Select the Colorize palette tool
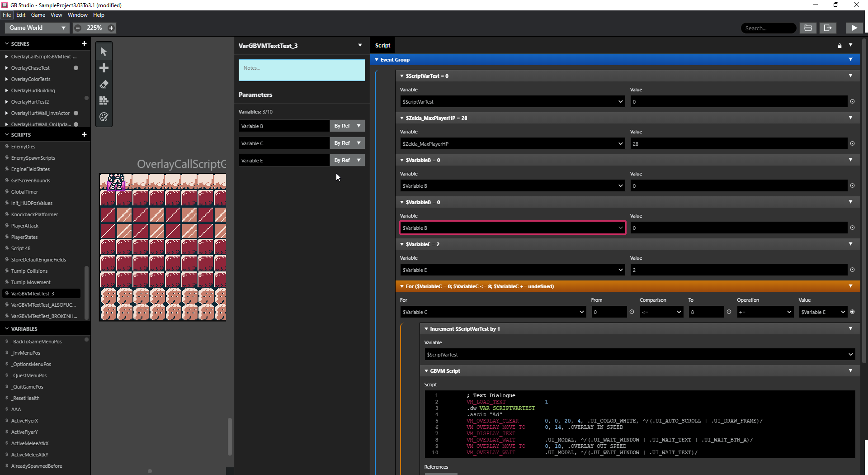This screenshot has width=868, height=475. [104, 117]
